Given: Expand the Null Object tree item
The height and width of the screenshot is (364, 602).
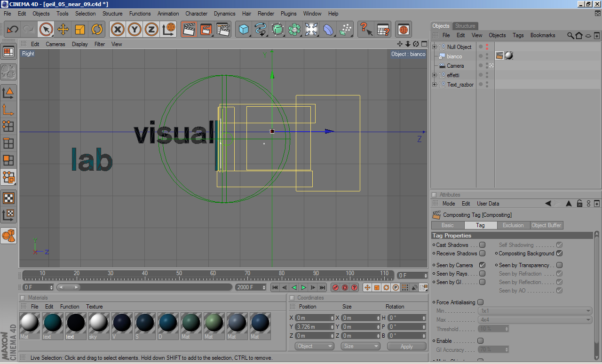Looking at the screenshot, I should pos(435,47).
